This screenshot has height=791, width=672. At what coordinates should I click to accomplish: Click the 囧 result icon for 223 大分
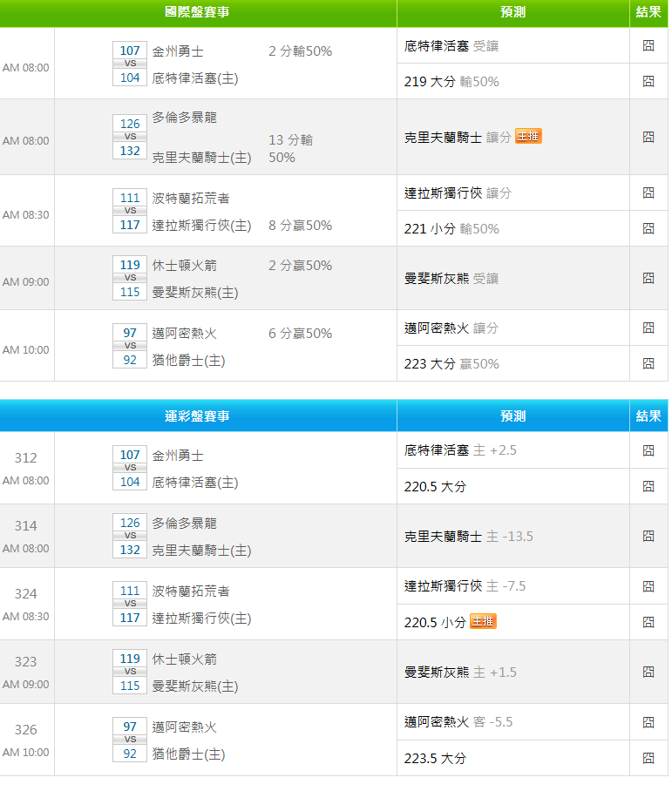[x=648, y=364]
